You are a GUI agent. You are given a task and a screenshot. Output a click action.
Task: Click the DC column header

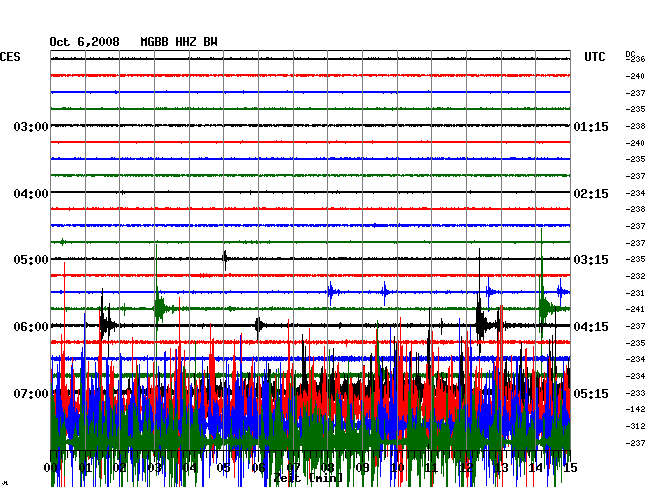point(630,54)
